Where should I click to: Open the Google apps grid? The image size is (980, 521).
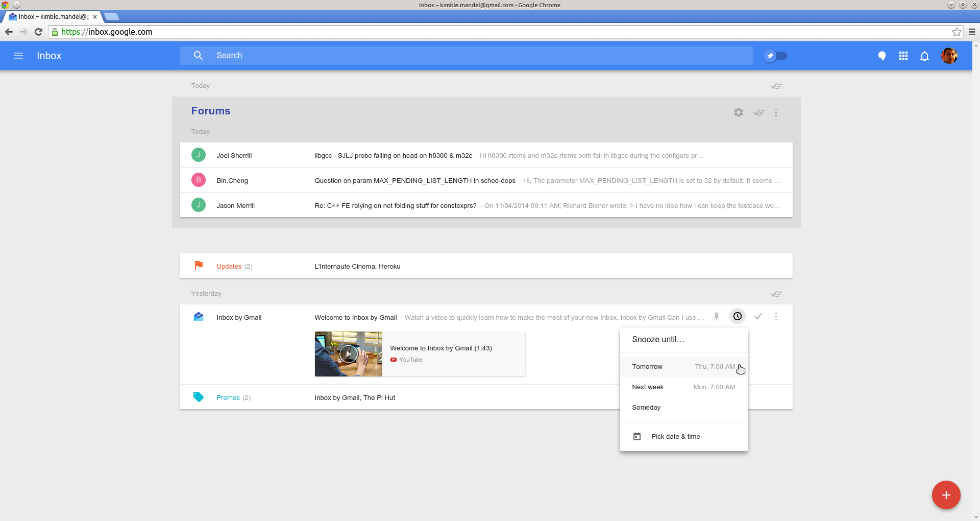tap(903, 56)
